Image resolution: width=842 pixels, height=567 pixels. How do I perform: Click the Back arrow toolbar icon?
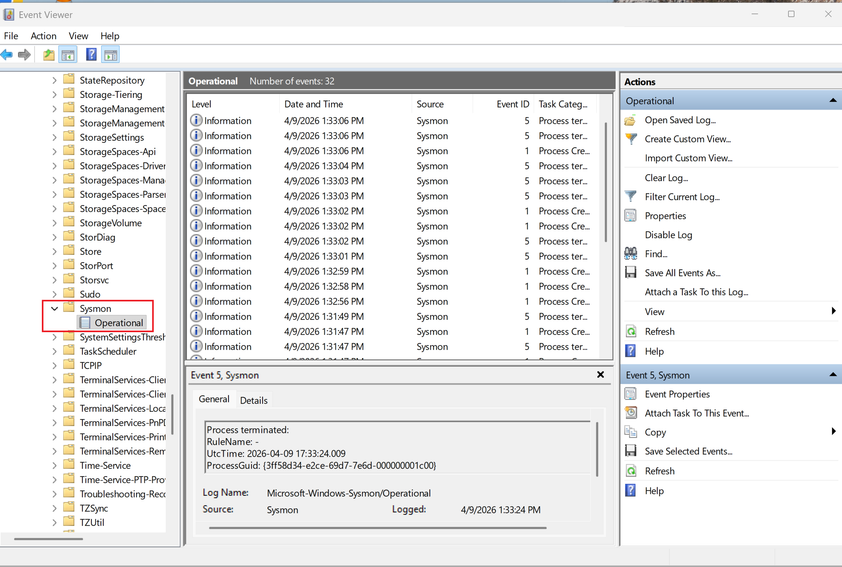point(7,55)
